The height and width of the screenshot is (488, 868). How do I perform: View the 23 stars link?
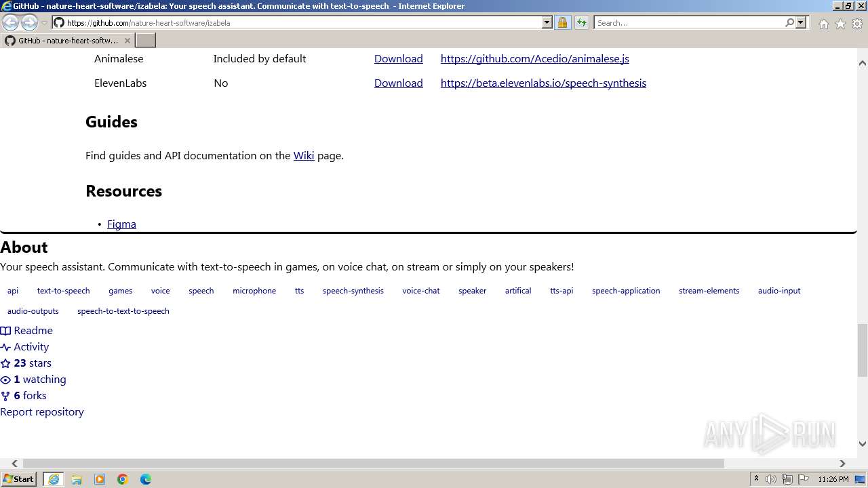[x=26, y=363]
